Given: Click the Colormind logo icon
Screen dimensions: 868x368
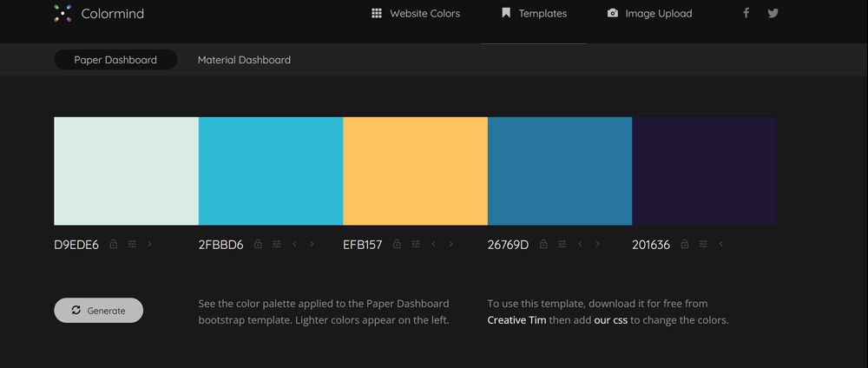Looking at the screenshot, I should 63,13.
